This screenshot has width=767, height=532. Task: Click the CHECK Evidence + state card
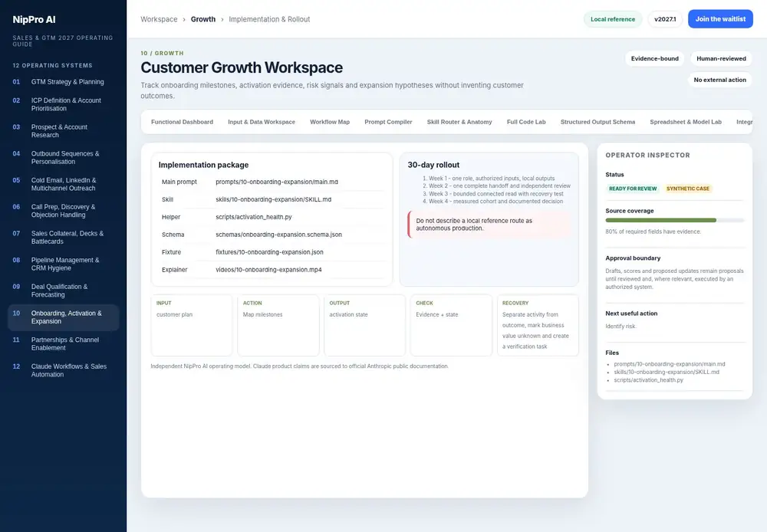pos(451,325)
